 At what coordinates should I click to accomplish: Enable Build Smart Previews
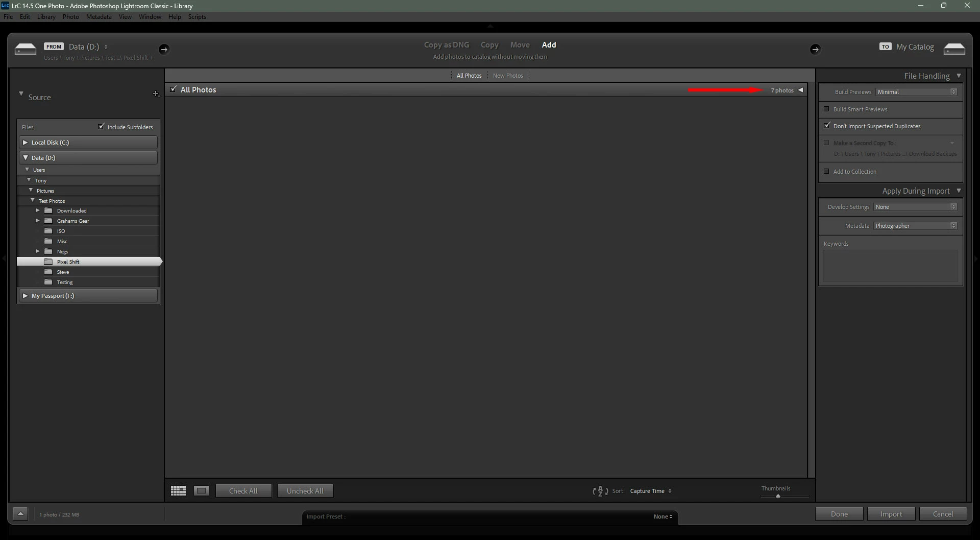[826, 109]
